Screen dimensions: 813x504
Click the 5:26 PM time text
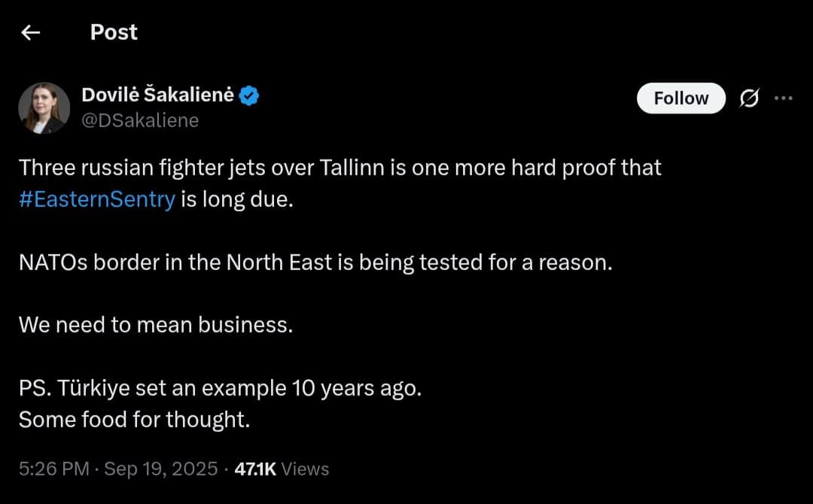pyautogui.click(x=49, y=469)
